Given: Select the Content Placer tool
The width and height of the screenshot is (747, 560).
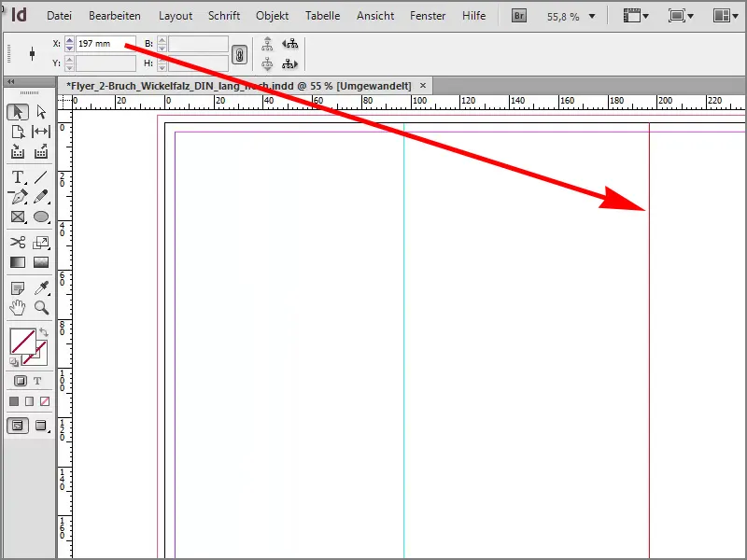Looking at the screenshot, I should [41, 152].
